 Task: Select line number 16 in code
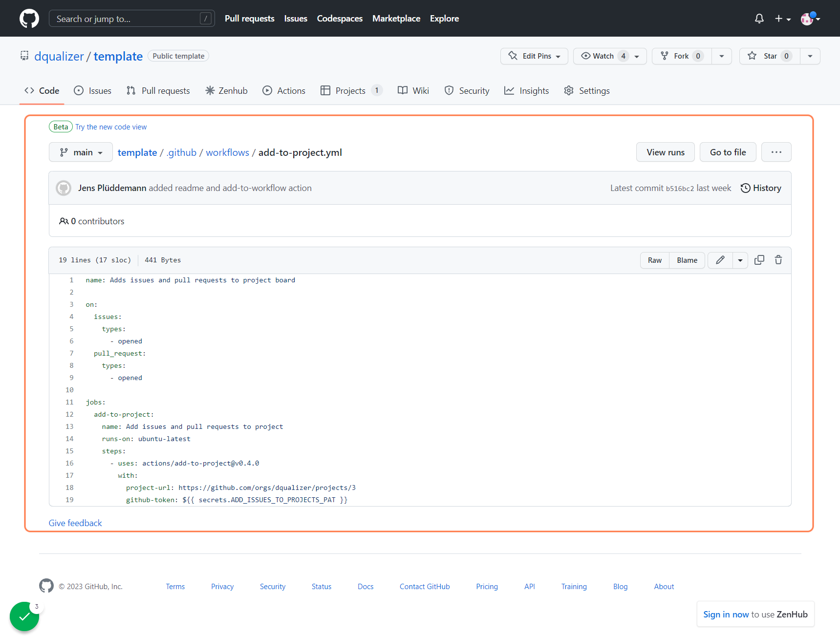coord(69,463)
